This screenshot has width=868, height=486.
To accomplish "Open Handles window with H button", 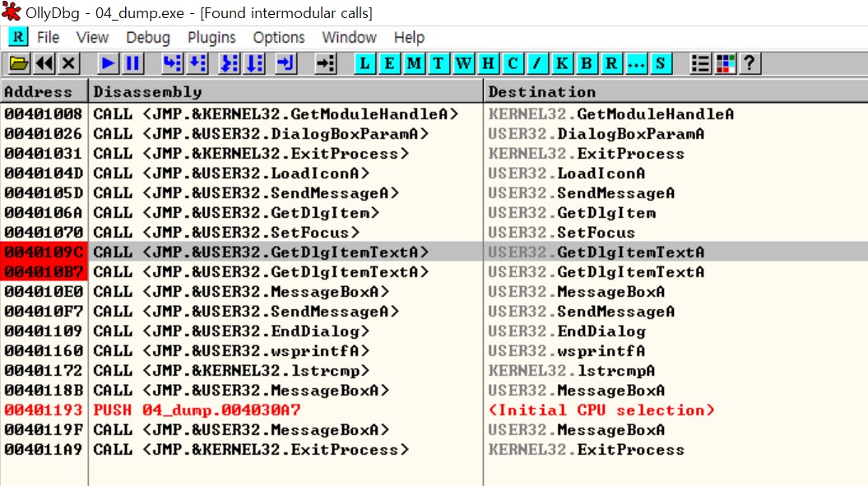I will point(488,63).
